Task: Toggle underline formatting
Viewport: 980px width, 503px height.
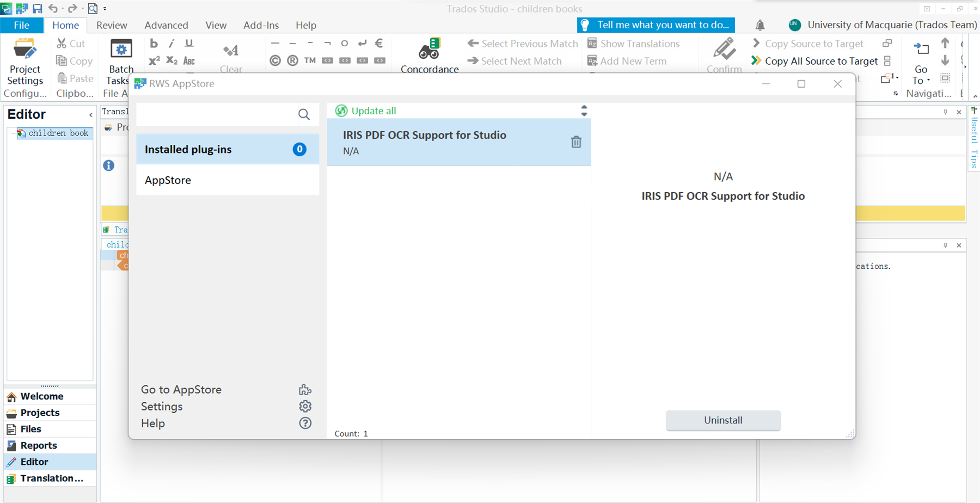Action: click(x=189, y=44)
